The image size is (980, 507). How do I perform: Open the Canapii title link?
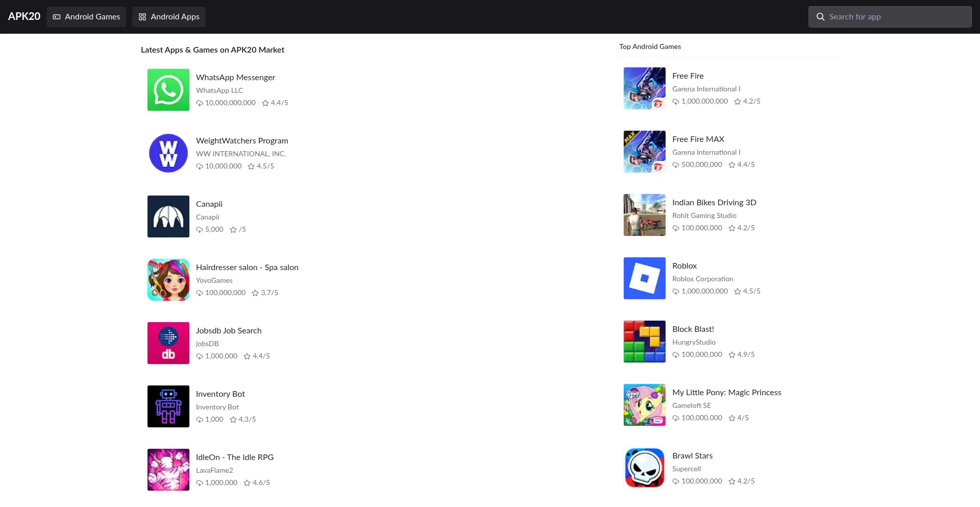[209, 204]
